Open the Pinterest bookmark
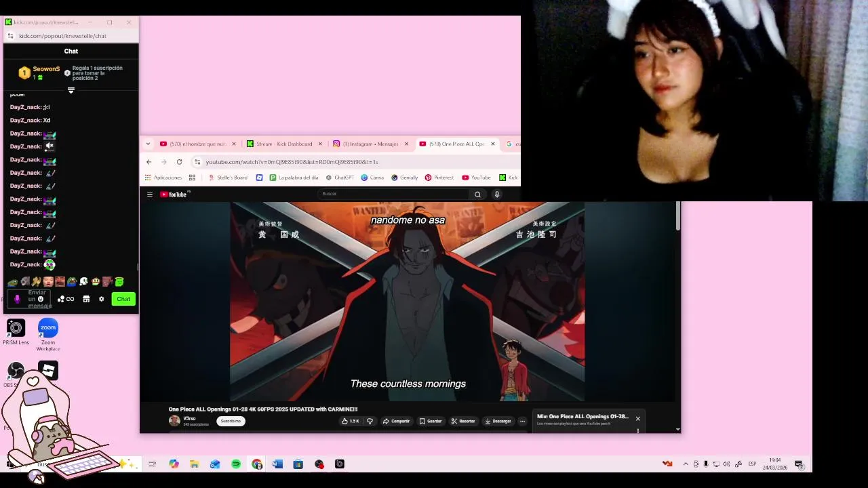Screen dimensions: 868x488 [439, 178]
